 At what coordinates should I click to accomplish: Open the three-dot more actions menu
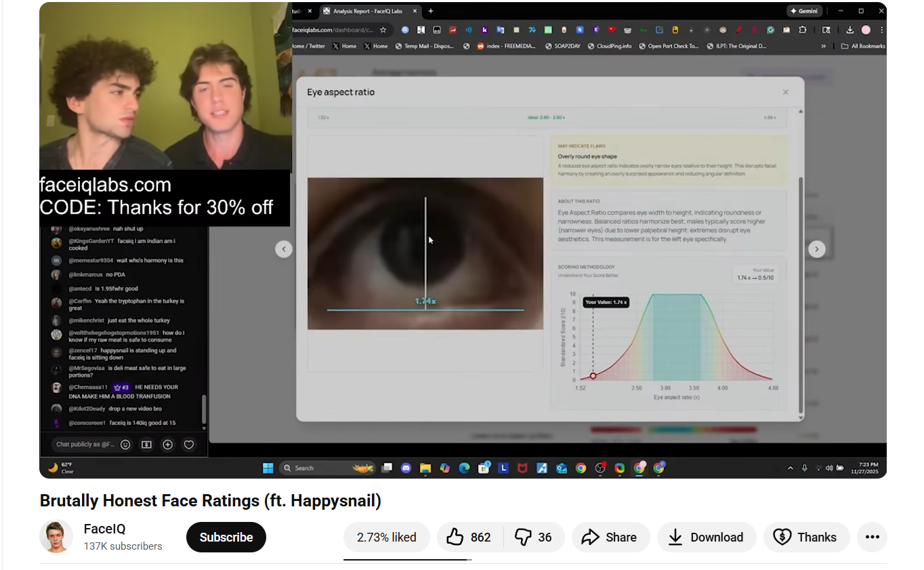point(872,538)
